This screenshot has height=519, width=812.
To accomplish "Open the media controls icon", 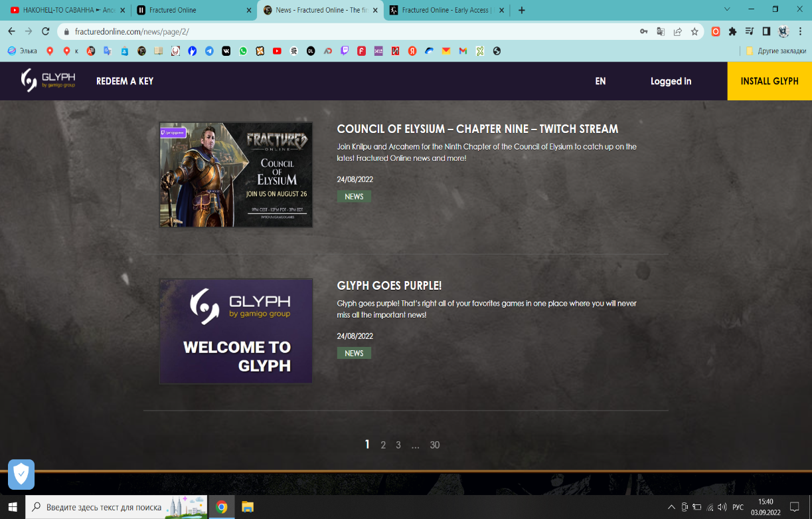I will 750,31.
